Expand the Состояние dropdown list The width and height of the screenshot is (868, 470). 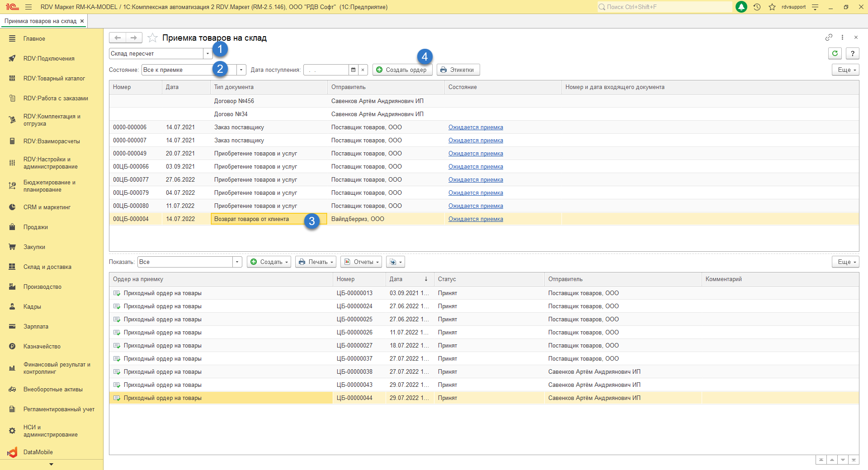(x=241, y=70)
